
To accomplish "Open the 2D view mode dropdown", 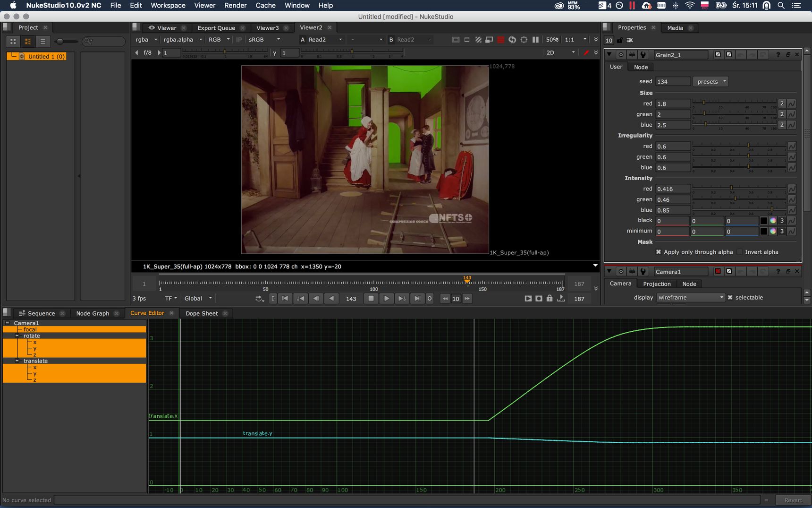I will (x=560, y=53).
